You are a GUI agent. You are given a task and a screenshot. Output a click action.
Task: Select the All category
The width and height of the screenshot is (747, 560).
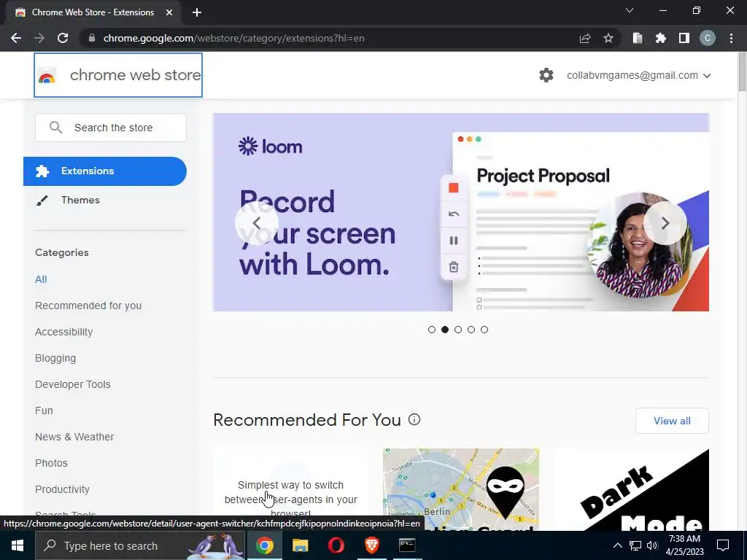[41, 279]
